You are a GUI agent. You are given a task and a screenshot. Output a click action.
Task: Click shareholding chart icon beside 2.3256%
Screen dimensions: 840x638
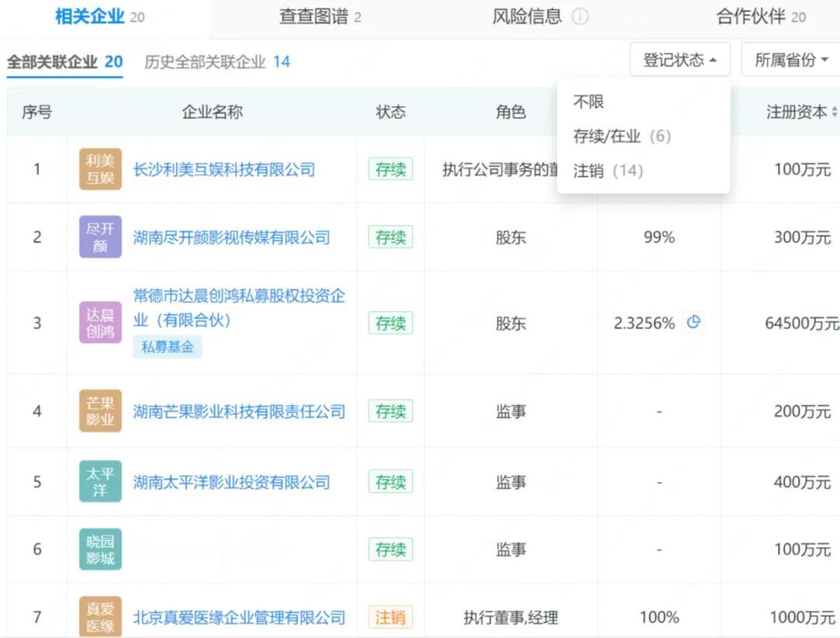(693, 322)
